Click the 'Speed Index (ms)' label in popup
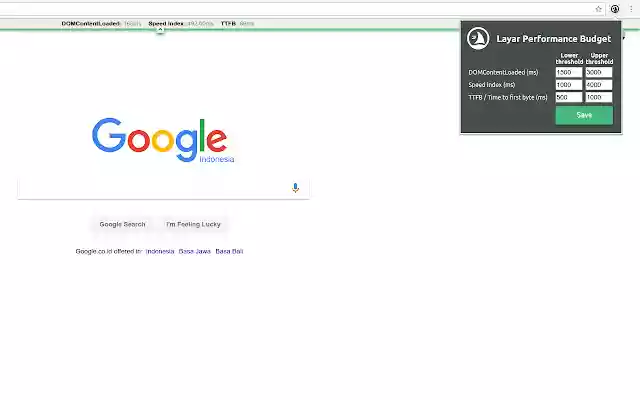640x400 pixels. (492, 84)
